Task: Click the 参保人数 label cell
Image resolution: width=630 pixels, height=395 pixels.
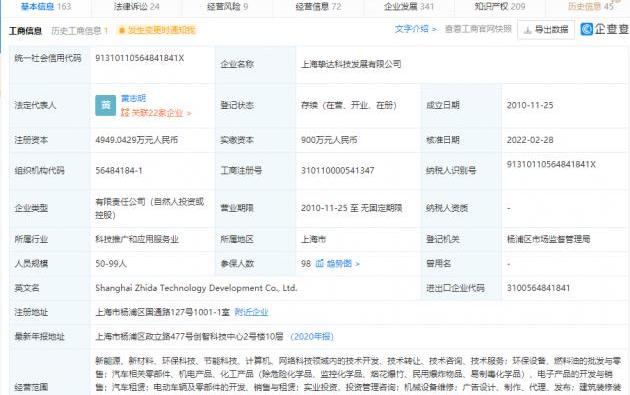Action: click(256, 264)
